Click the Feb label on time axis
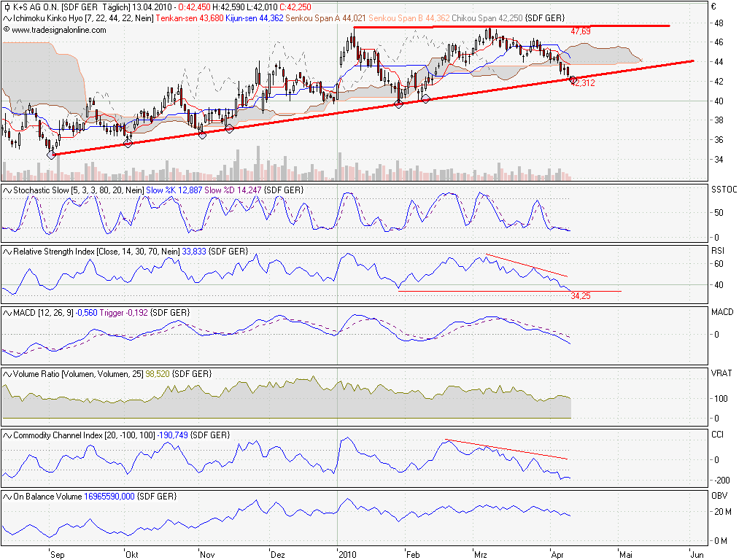This screenshot has height=560, width=747. coord(413,555)
